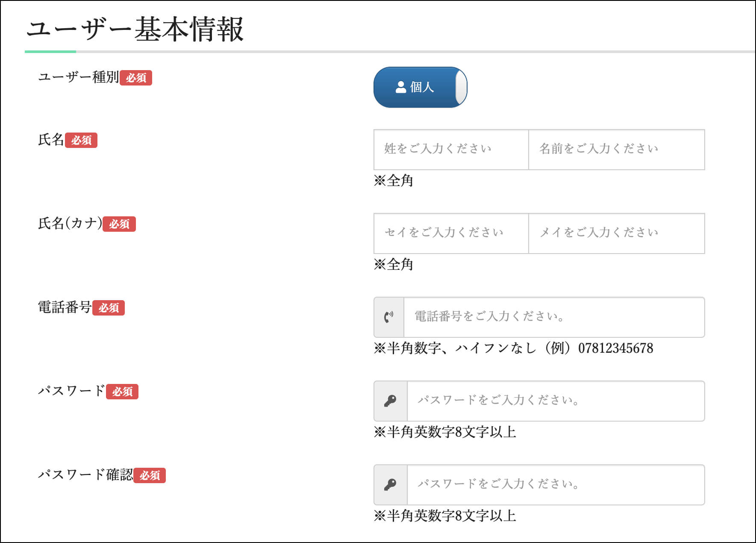This screenshot has height=543, width=756.
Task: Click the ※全角 hint below カナ fields
Action: point(393,264)
